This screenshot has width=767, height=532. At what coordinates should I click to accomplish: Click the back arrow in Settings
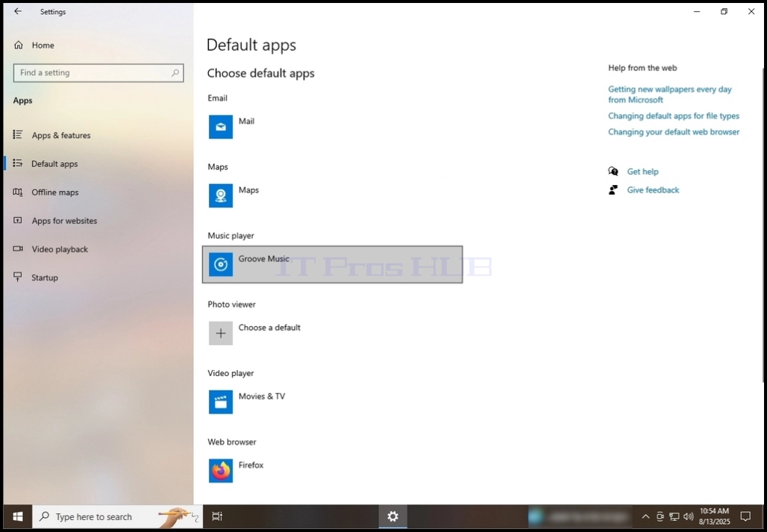click(18, 11)
